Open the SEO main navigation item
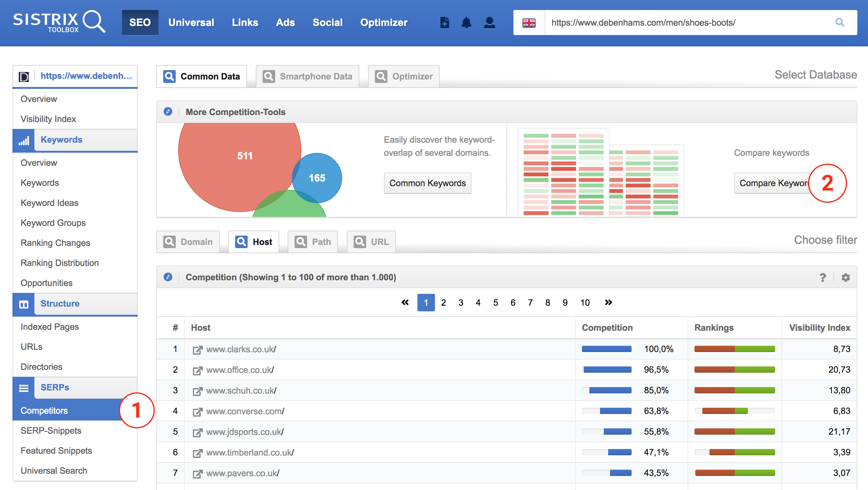This screenshot has height=490, width=868. (140, 23)
